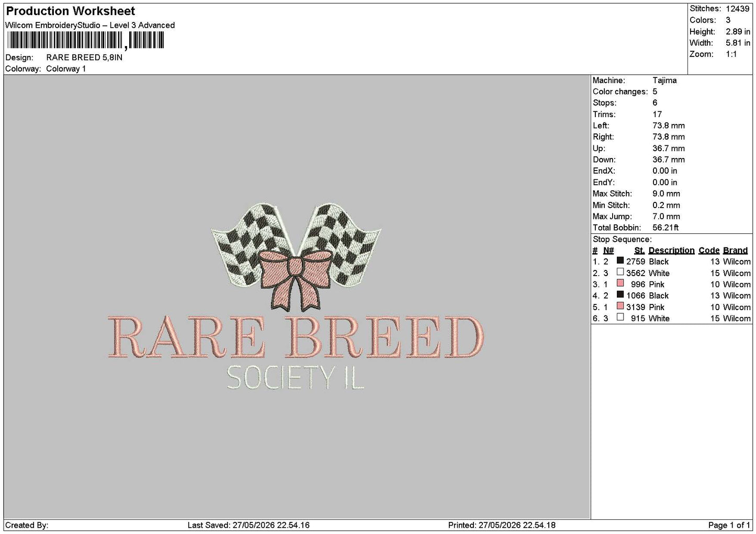Click the Color changes value 5

pos(655,92)
